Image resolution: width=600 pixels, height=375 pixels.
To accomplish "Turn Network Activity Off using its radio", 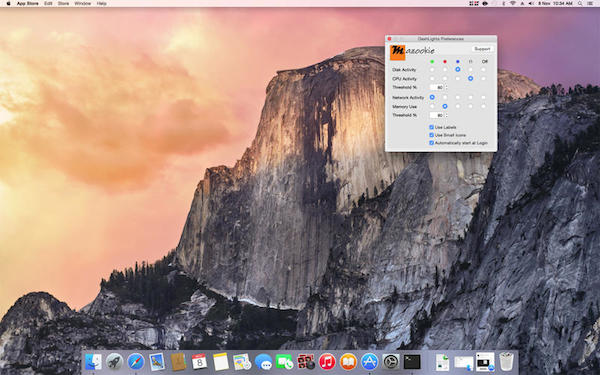I will [483, 98].
